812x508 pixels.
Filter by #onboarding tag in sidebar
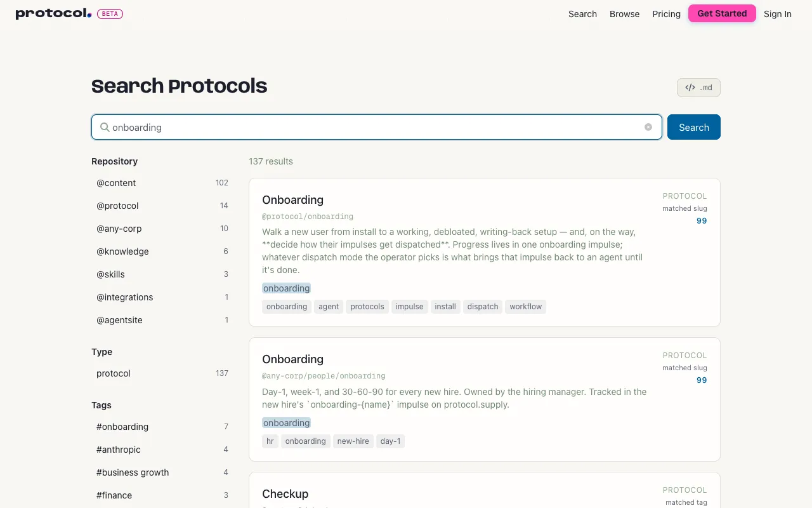click(x=162, y=427)
